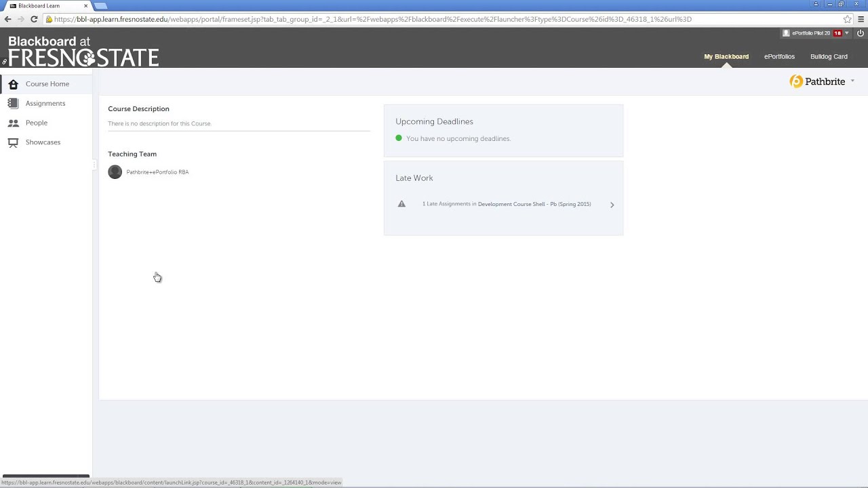Expand the late assignment row chevron
This screenshot has width=868, height=488.
point(612,205)
